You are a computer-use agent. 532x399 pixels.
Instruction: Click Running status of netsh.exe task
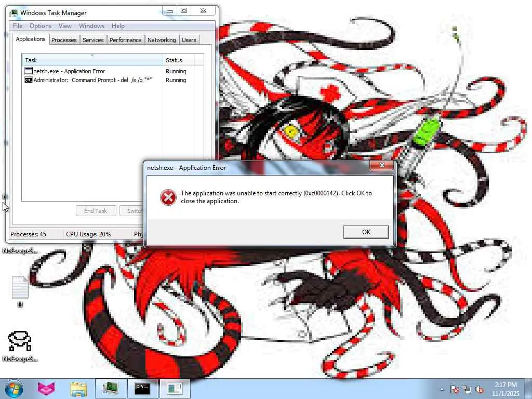[x=176, y=71]
